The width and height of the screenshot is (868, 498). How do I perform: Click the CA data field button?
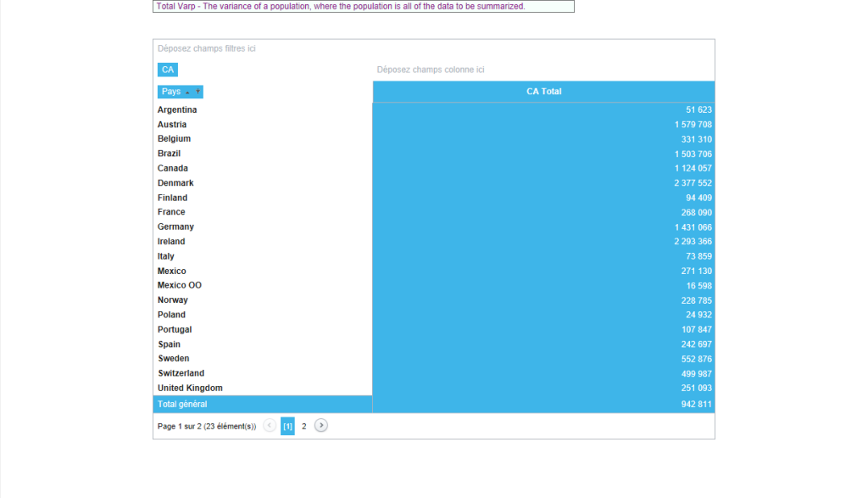pyautogui.click(x=168, y=70)
